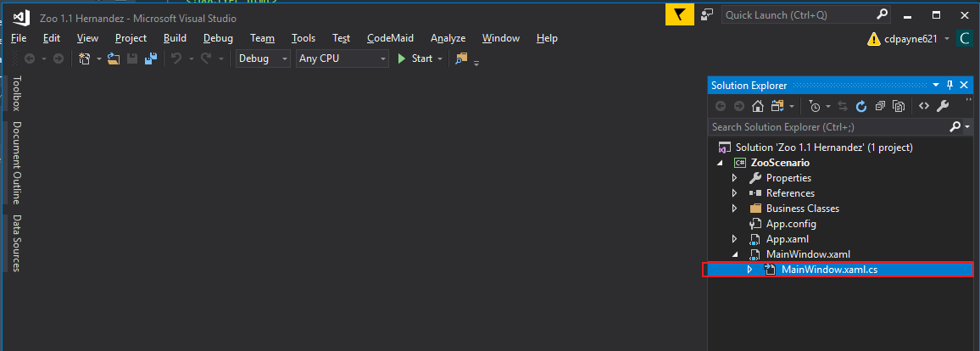Open the Debug configuration dropdown
The image size is (980, 351).
(263, 58)
